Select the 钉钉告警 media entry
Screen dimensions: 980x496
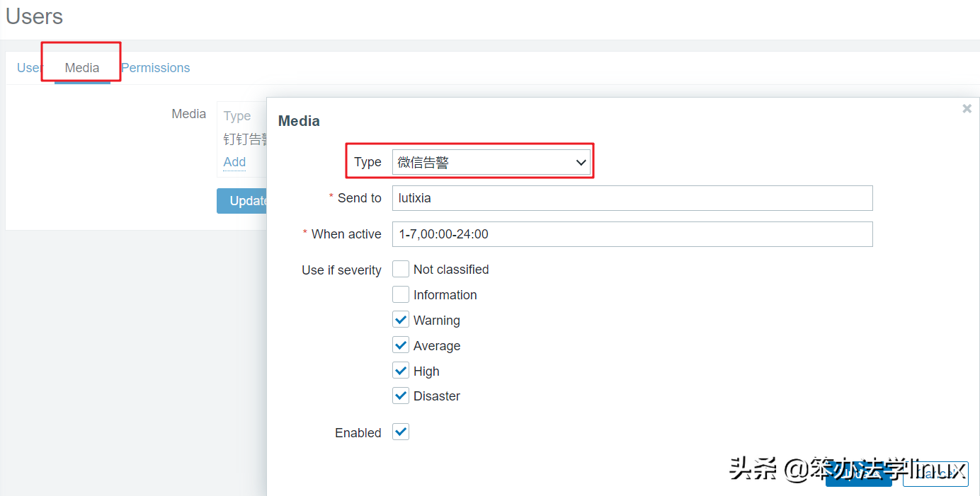click(x=244, y=139)
